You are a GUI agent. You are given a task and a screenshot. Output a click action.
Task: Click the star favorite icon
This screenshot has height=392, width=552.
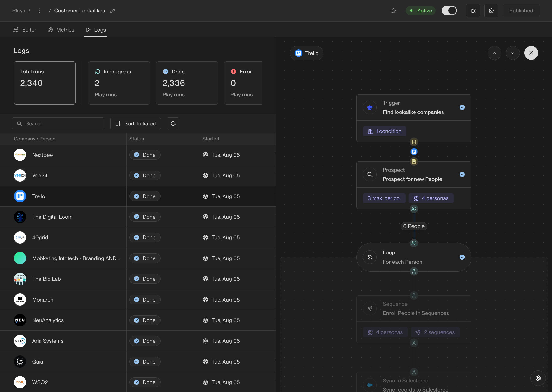[x=393, y=11]
